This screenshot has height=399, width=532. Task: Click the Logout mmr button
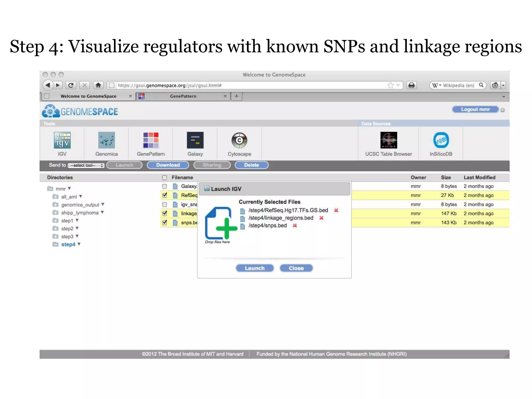(475, 109)
